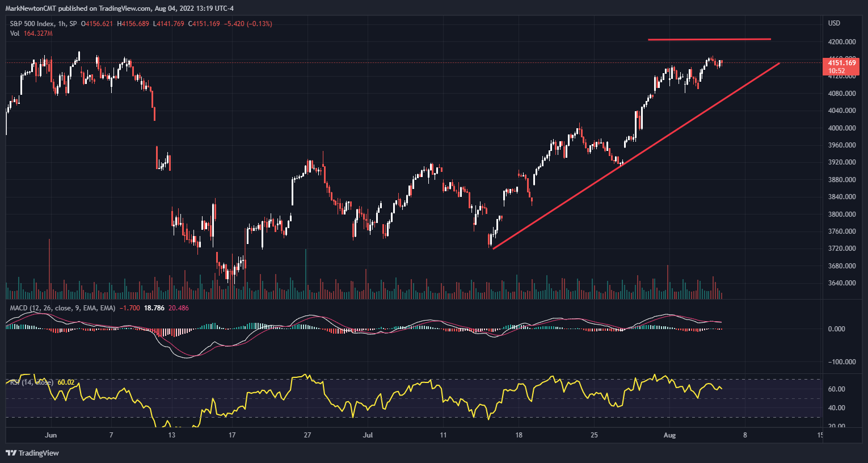Click the RSI axis label 40.00
The width and height of the screenshot is (868, 463).
(x=837, y=408)
